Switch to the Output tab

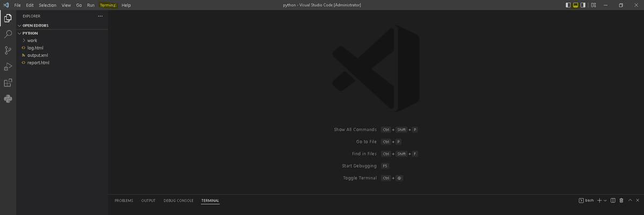[149, 200]
